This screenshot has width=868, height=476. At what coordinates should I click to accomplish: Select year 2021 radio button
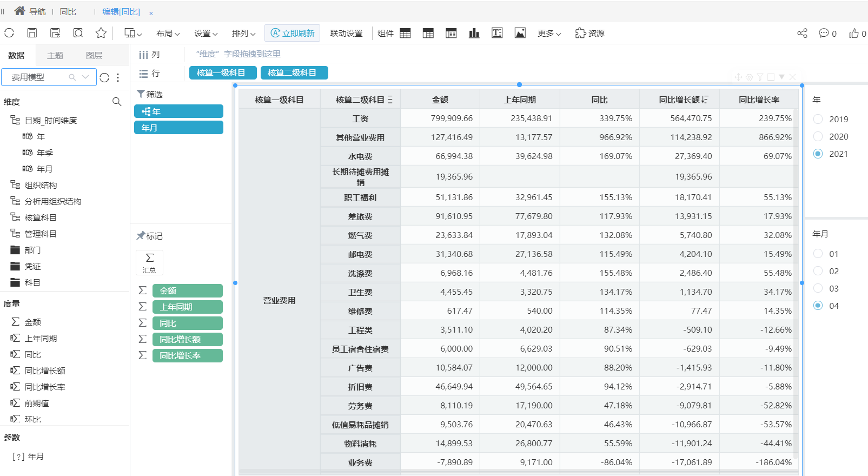818,154
